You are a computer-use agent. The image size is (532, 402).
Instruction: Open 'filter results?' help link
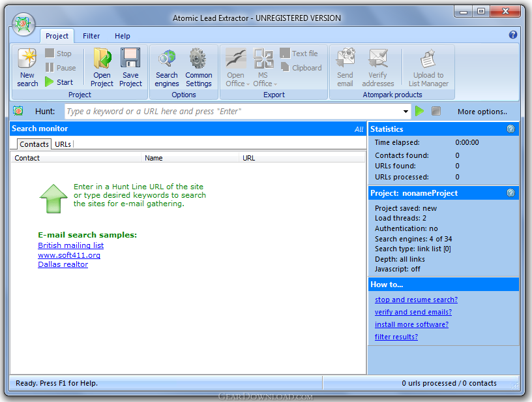[x=396, y=337]
